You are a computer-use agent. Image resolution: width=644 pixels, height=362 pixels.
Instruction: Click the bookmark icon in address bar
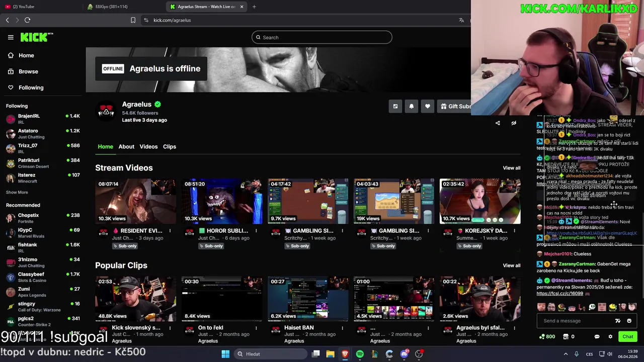(x=133, y=20)
